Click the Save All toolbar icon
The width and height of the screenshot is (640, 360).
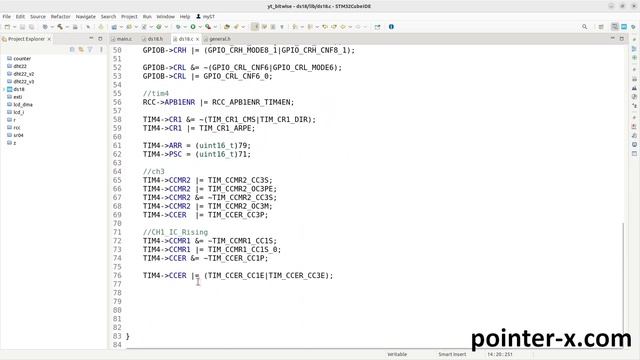point(31,27)
